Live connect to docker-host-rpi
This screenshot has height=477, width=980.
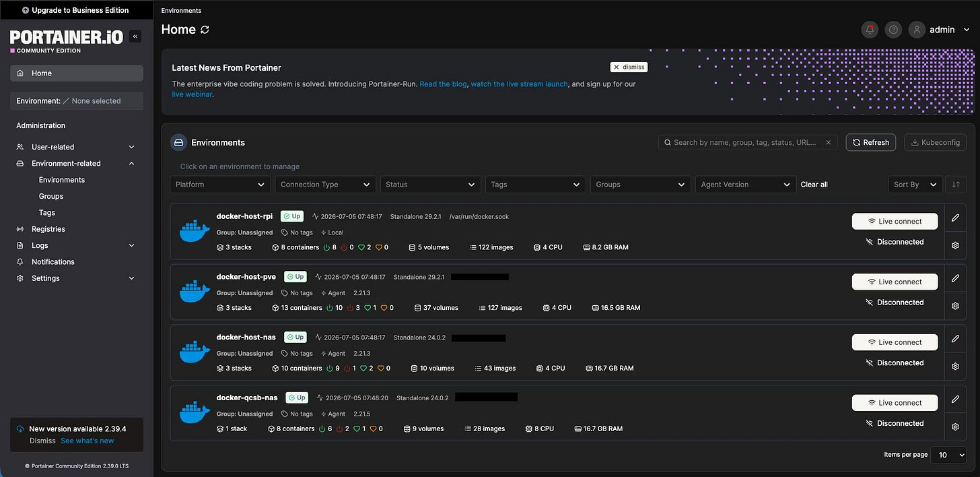pyautogui.click(x=895, y=221)
